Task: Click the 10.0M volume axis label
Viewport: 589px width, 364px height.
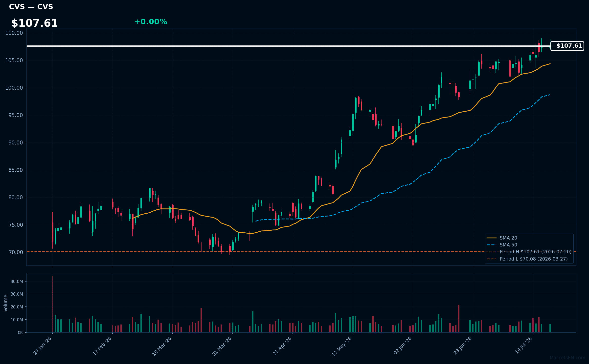Action: 17,320
